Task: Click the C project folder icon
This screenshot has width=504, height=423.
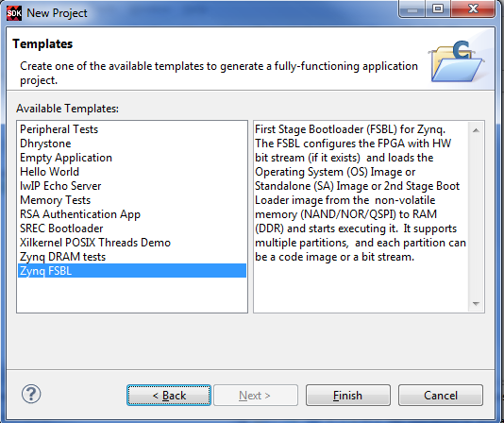Action: 457,60
